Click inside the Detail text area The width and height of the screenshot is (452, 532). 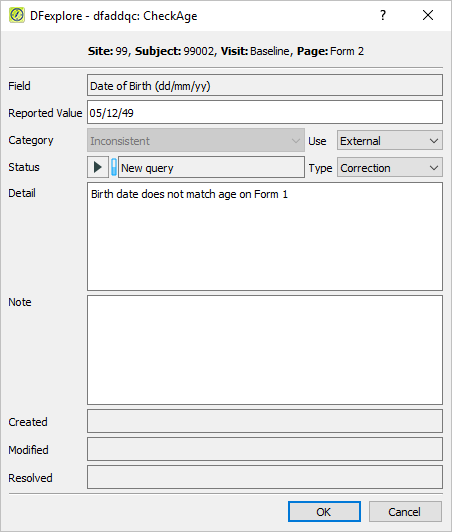pyautogui.click(x=265, y=236)
